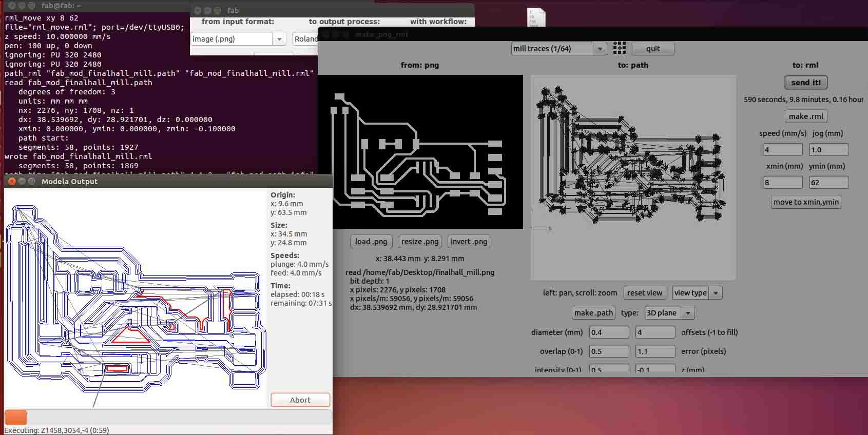
Task: Click the reset view button
Action: (645, 293)
